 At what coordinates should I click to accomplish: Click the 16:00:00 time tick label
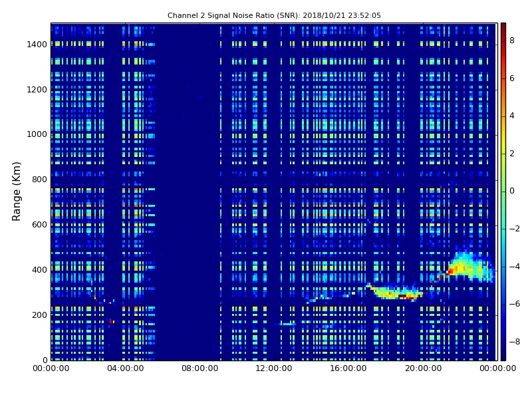tap(348, 368)
